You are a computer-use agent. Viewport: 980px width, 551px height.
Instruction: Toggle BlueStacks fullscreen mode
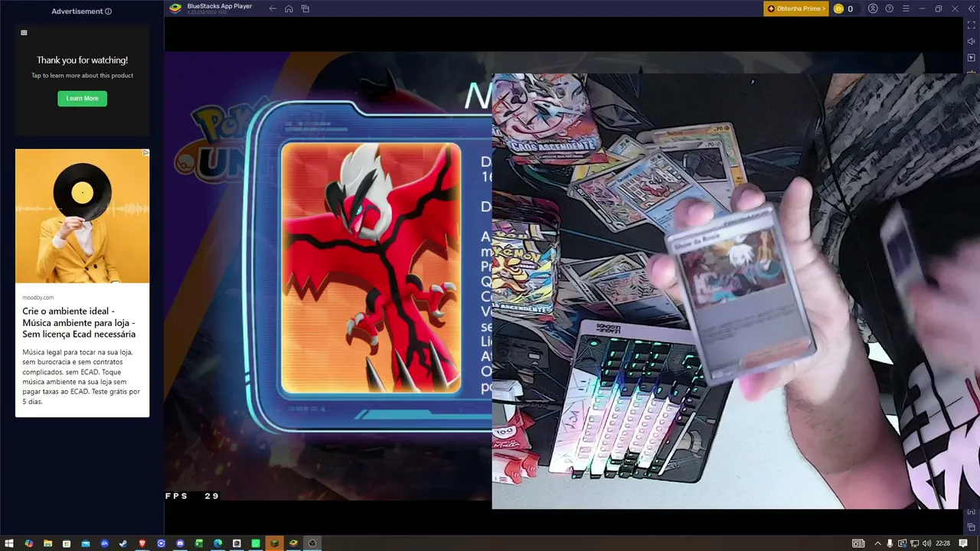(x=972, y=25)
